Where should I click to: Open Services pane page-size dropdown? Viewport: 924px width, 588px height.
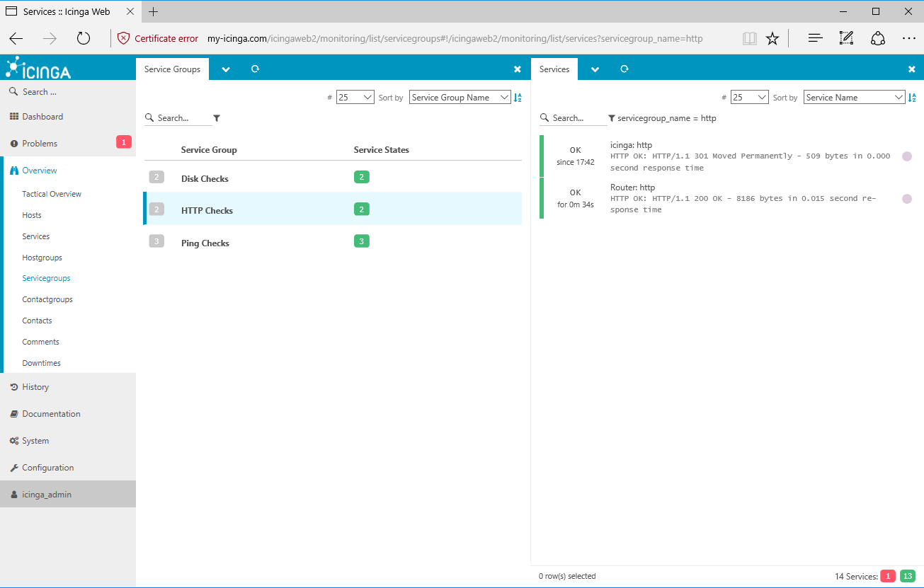pos(750,98)
